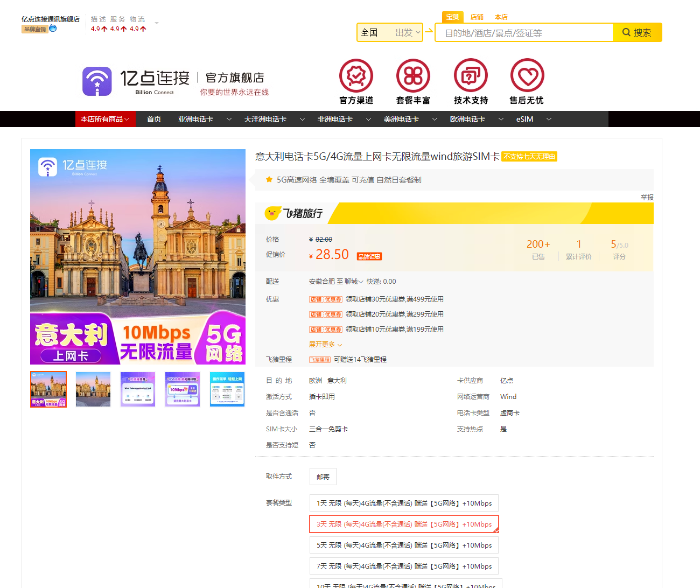Claim the 30元 store coupon
This screenshot has width=700, height=588.
tap(376, 299)
